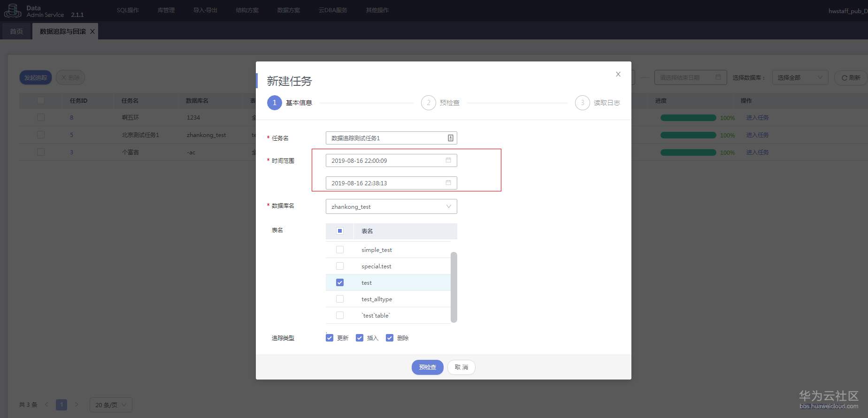Click the test_alltype table name

tap(376, 299)
